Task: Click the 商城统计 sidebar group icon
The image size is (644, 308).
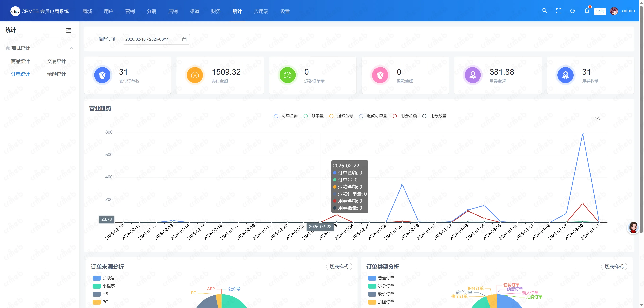Action: 8,48
